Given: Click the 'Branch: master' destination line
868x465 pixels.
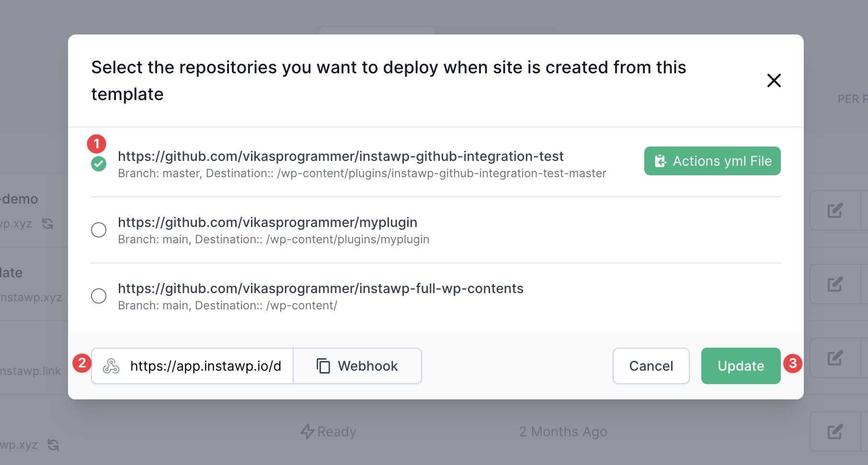Looking at the screenshot, I should [362, 173].
